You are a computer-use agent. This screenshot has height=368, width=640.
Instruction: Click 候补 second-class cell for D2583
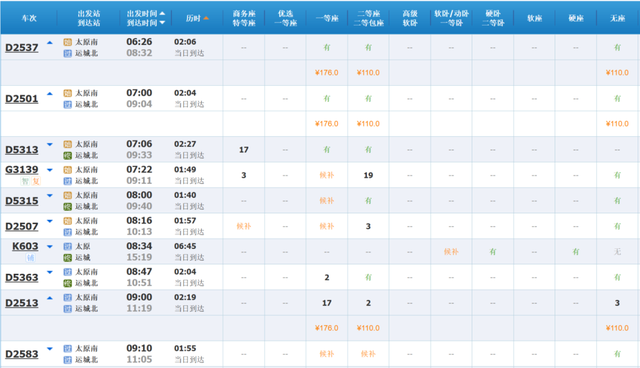(368, 354)
